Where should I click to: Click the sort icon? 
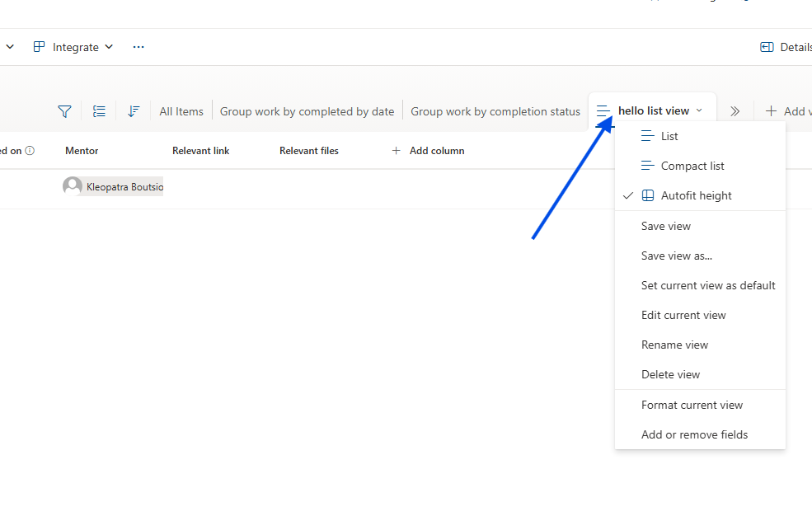[x=134, y=111]
